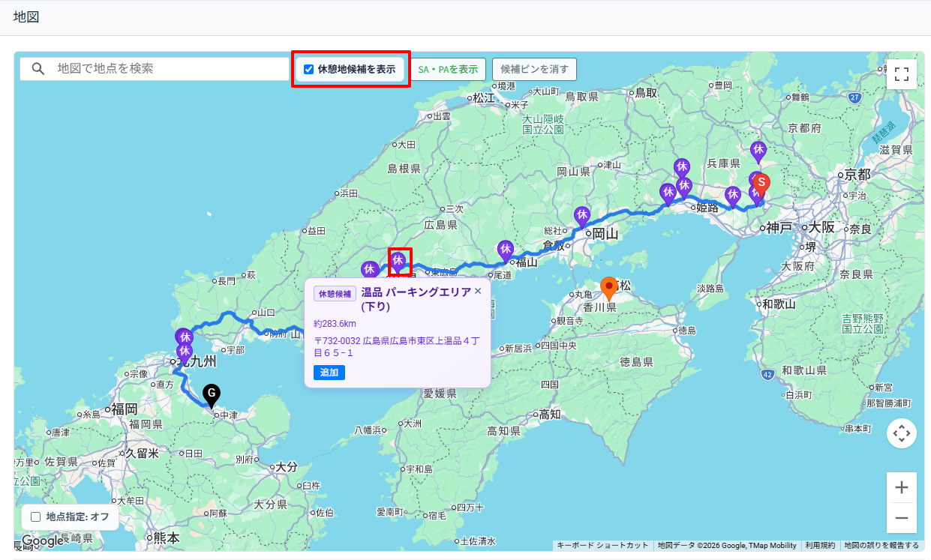Enable the 地点指定: オフ checkbox
Screen dimensions: 931x560
click(x=36, y=517)
